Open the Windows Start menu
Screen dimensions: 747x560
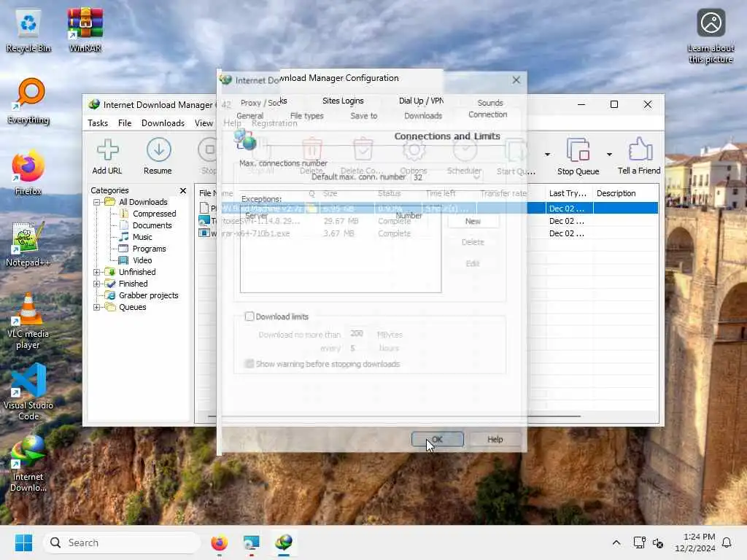tap(23, 542)
